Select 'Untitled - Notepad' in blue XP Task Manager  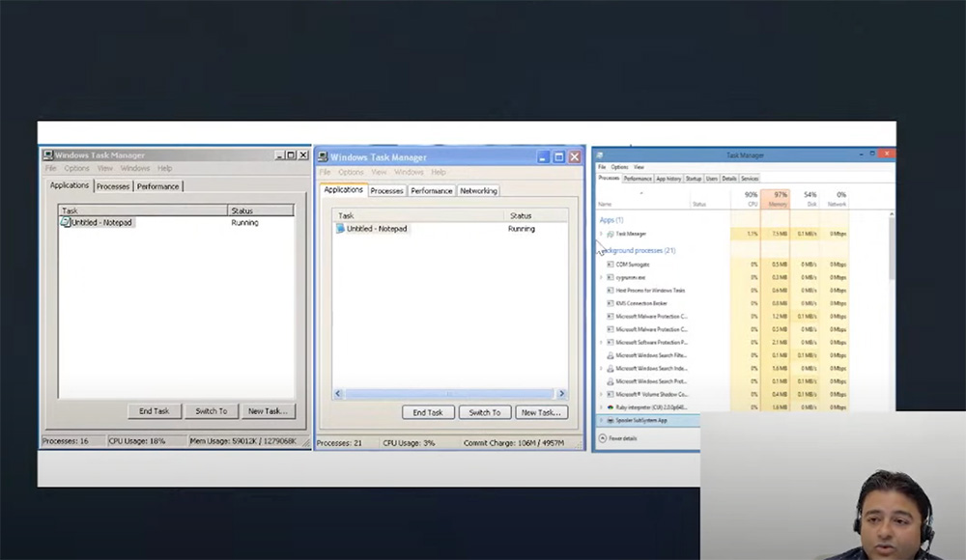pyautogui.click(x=377, y=229)
